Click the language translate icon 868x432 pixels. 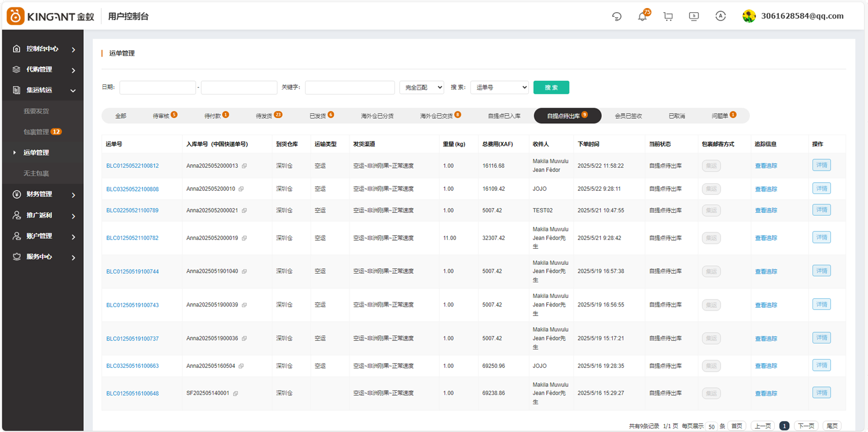(x=720, y=16)
